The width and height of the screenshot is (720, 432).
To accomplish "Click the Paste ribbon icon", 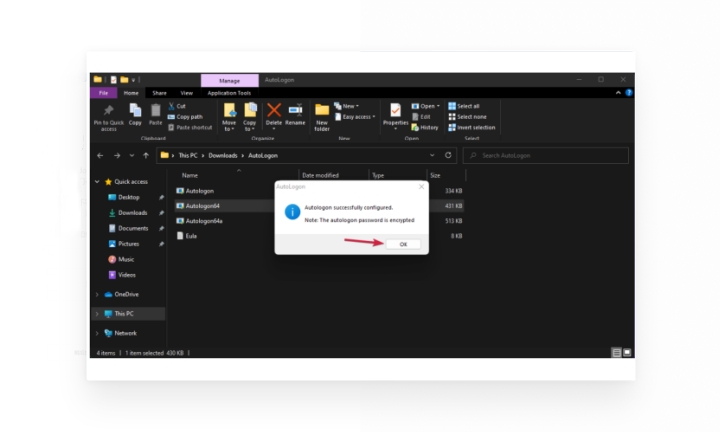I will point(156,114).
